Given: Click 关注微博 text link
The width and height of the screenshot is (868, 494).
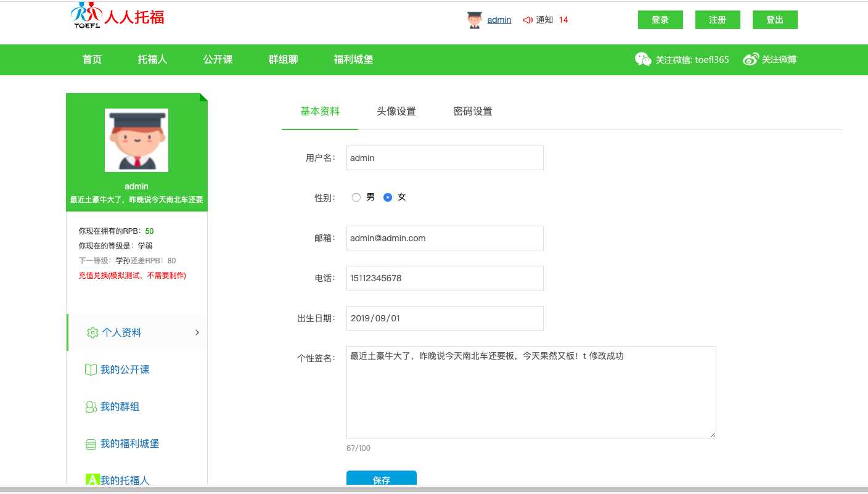Looking at the screenshot, I should [779, 60].
